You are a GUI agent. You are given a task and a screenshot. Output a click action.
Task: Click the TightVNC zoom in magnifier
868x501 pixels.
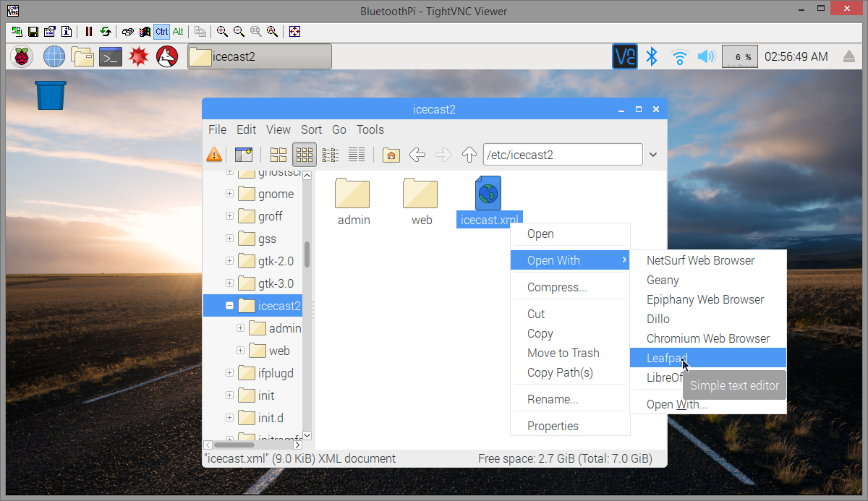tap(222, 32)
